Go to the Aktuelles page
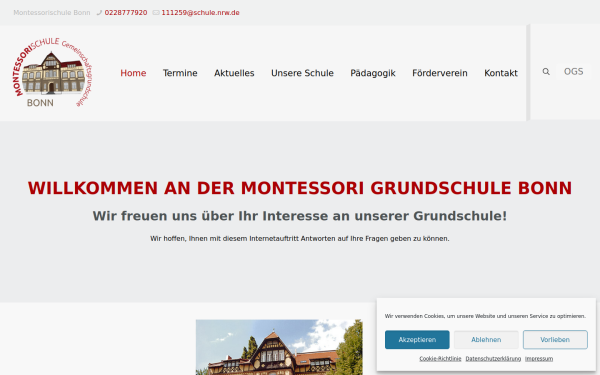Screen dimensions: 600x375 pyautogui.click(x=234, y=73)
